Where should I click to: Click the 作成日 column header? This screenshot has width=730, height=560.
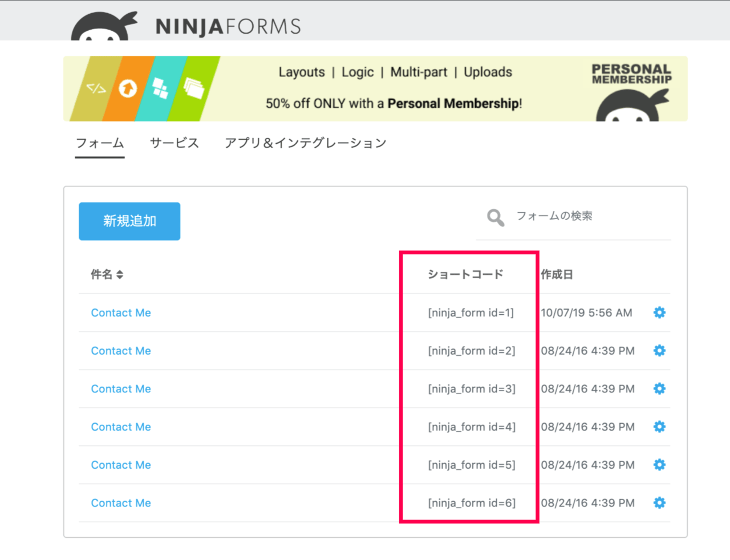pos(557,274)
